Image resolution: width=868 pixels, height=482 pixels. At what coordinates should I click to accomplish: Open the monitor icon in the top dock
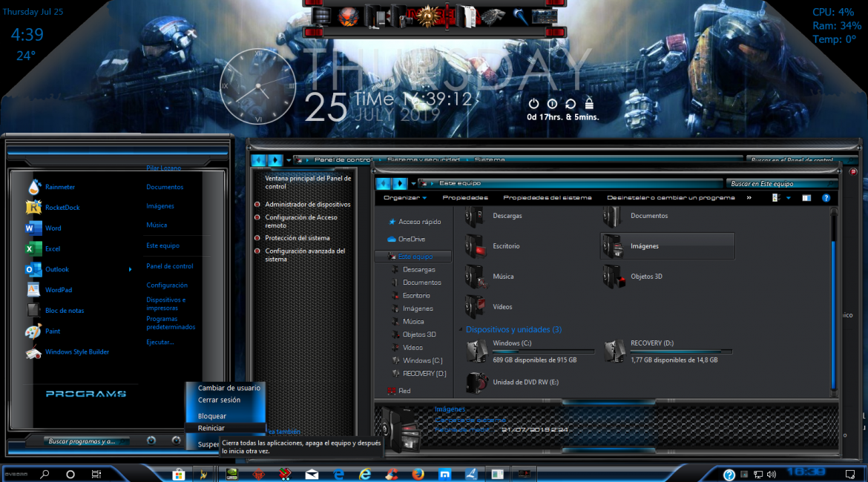coord(320,16)
